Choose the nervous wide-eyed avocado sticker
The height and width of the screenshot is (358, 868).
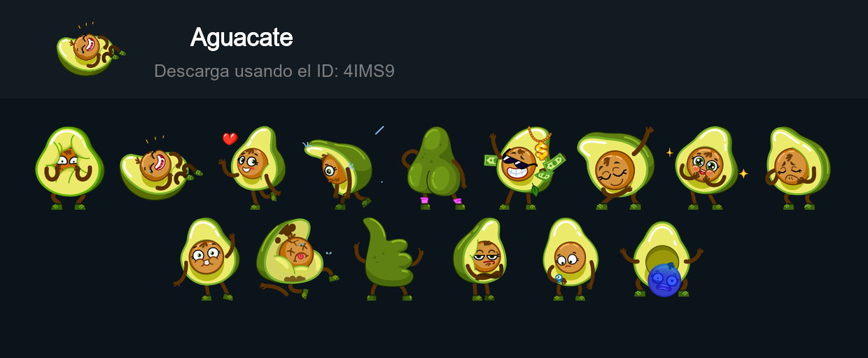[206, 259]
